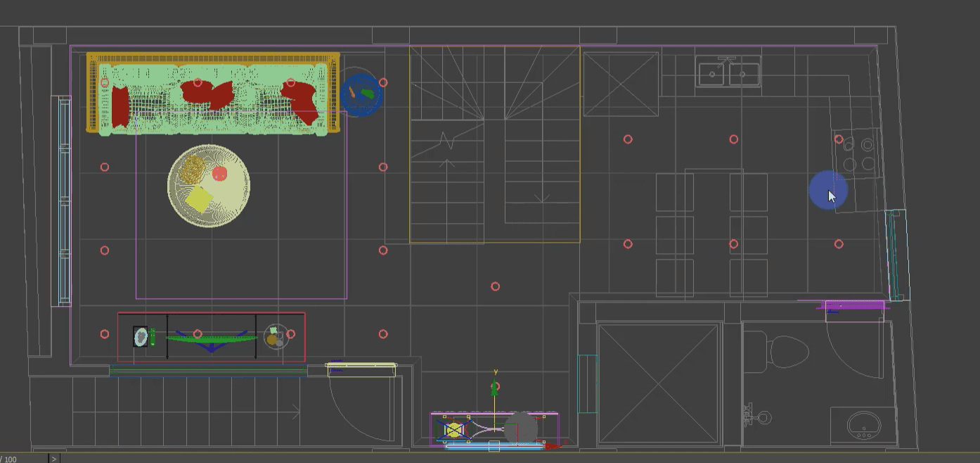Screen dimensions: 980x463
Task: Select the red cushion at sofa's right end
Action: tap(302, 101)
